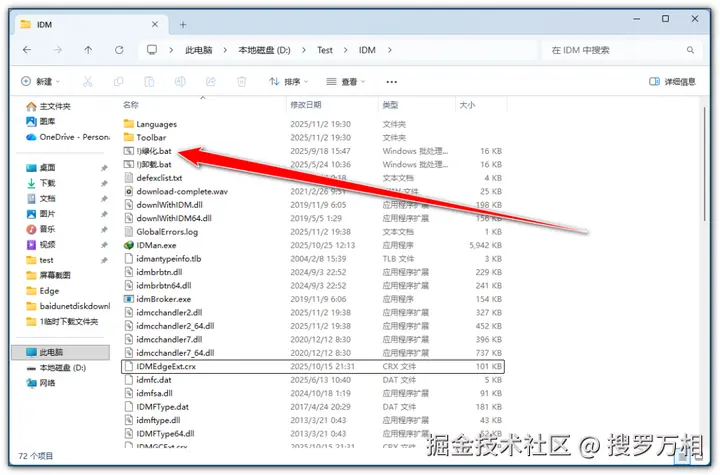
Task: Expand chevron after Test breadcrumb
Action: (345, 50)
